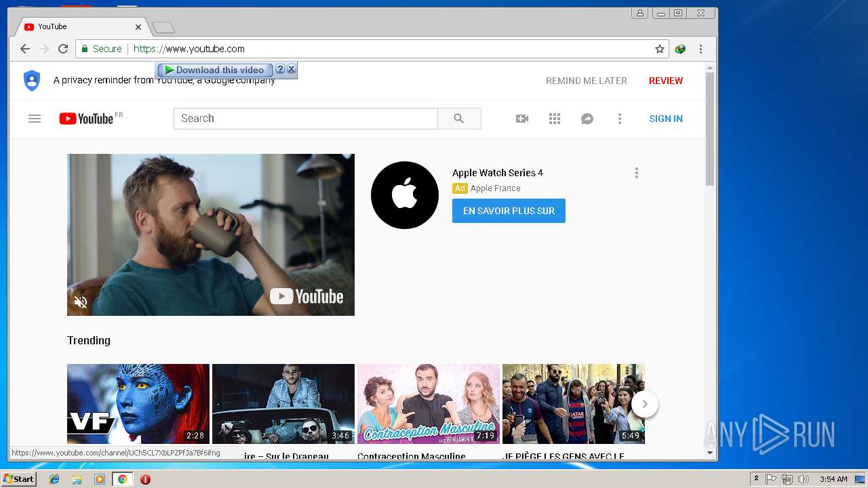Image resolution: width=868 pixels, height=488 pixels.
Task: Open the YouTube apps grid
Action: (555, 119)
